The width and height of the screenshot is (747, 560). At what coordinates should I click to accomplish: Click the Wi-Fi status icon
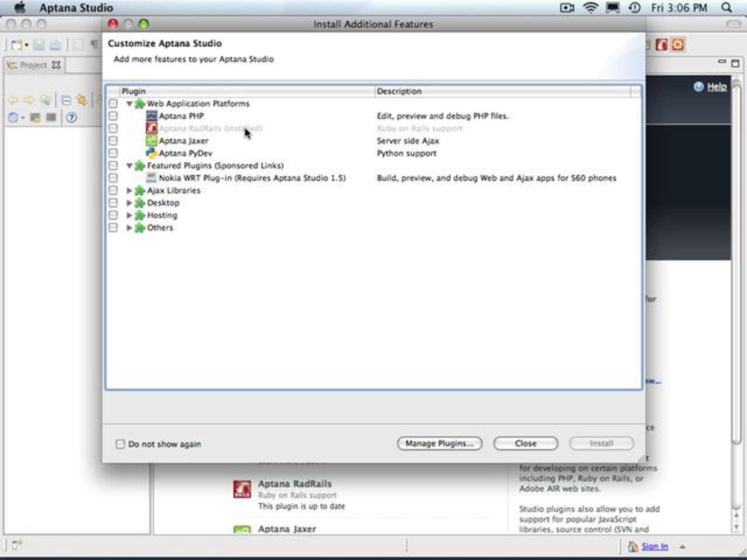590,7
